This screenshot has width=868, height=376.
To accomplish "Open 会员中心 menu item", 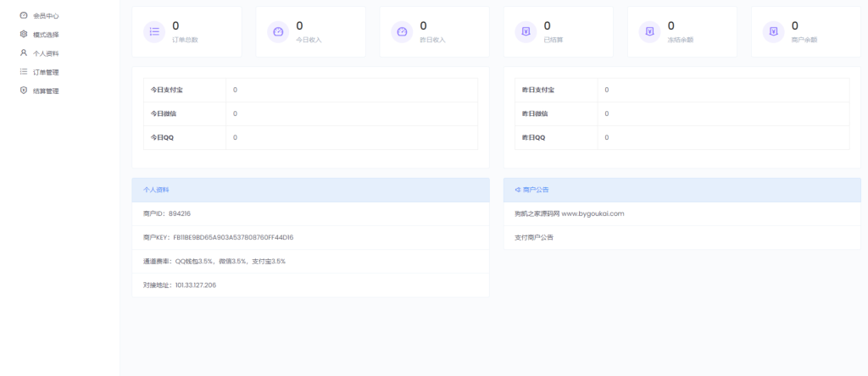I will point(46,16).
